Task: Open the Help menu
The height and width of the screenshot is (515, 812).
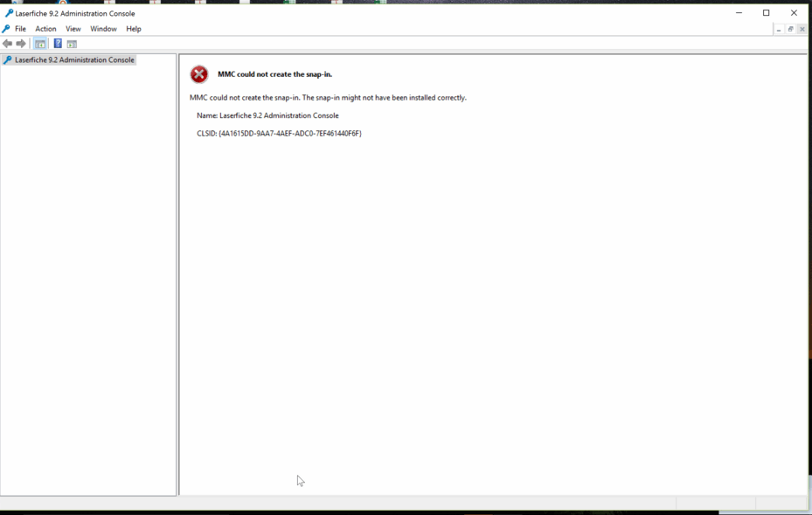Action: click(133, 29)
